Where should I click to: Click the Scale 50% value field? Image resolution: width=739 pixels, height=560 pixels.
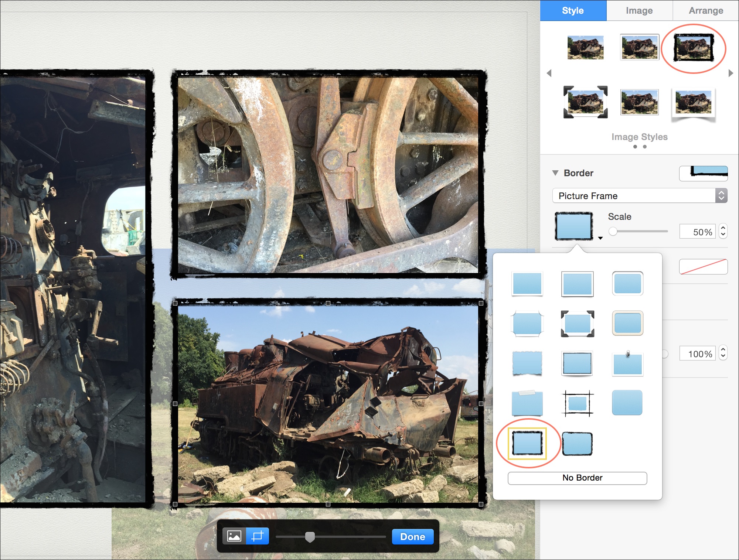coord(697,232)
